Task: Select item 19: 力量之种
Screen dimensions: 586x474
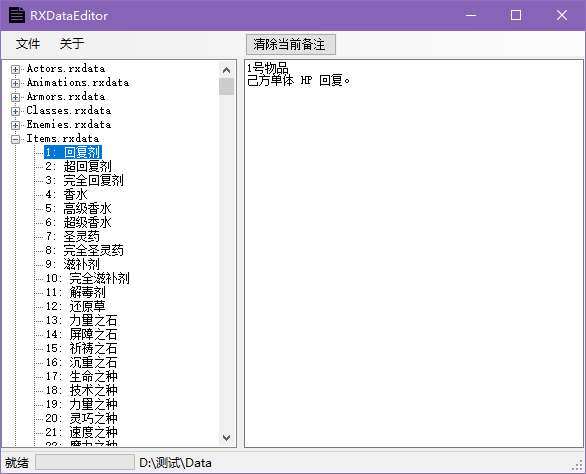Action: pyautogui.click(x=81, y=404)
